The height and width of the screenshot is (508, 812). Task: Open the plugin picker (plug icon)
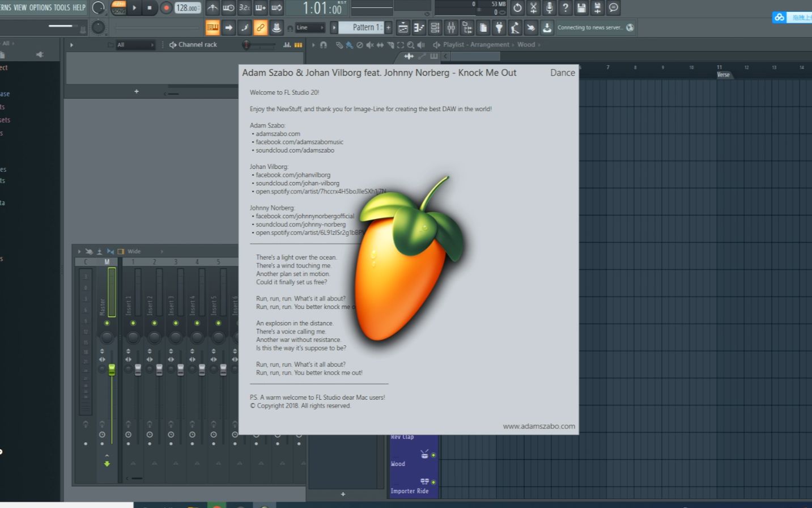[499, 27]
